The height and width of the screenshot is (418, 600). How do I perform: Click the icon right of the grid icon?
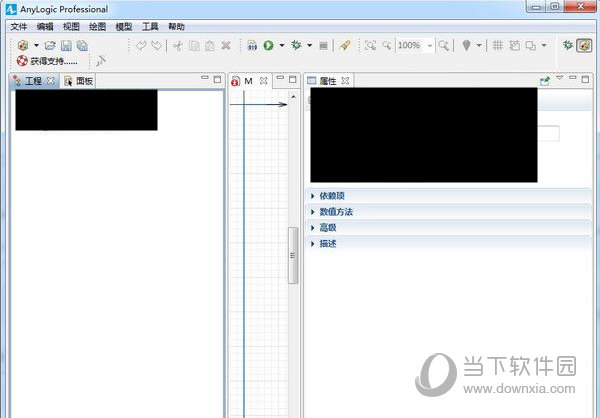[x=515, y=46]
